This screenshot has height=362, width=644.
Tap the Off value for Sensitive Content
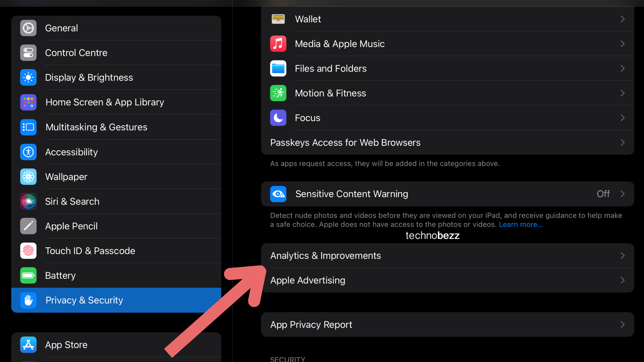(x=603, y=194)
